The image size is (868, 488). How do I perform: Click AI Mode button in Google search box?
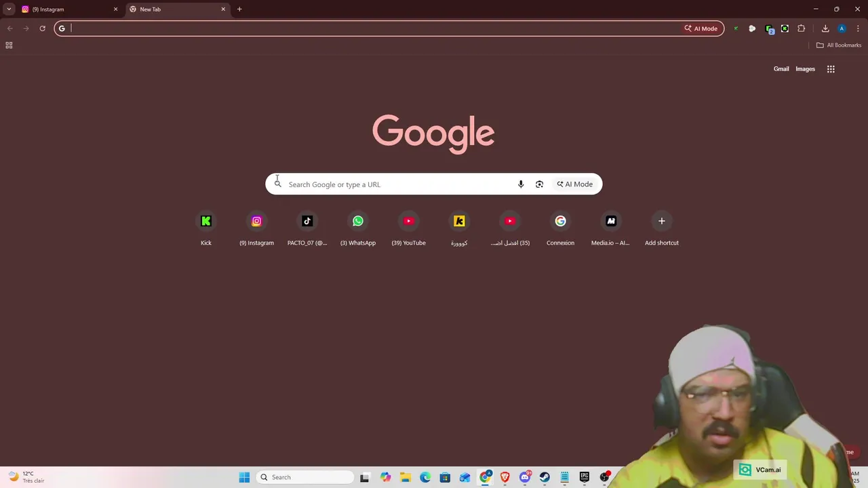click(x=575, y=184)
